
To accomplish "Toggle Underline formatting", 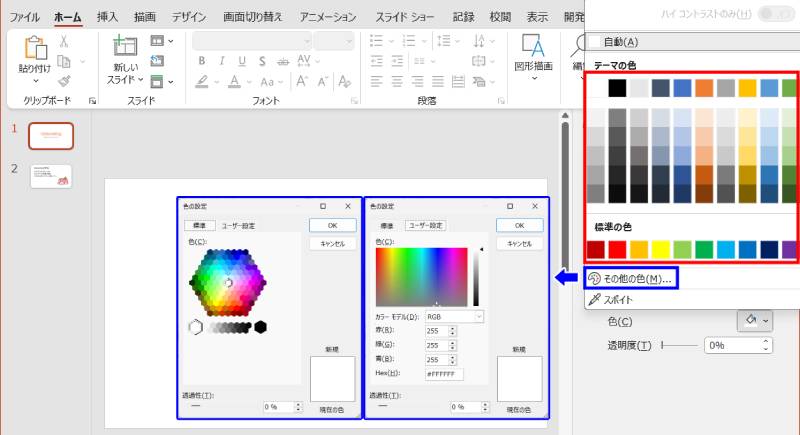I will (242, 61).
